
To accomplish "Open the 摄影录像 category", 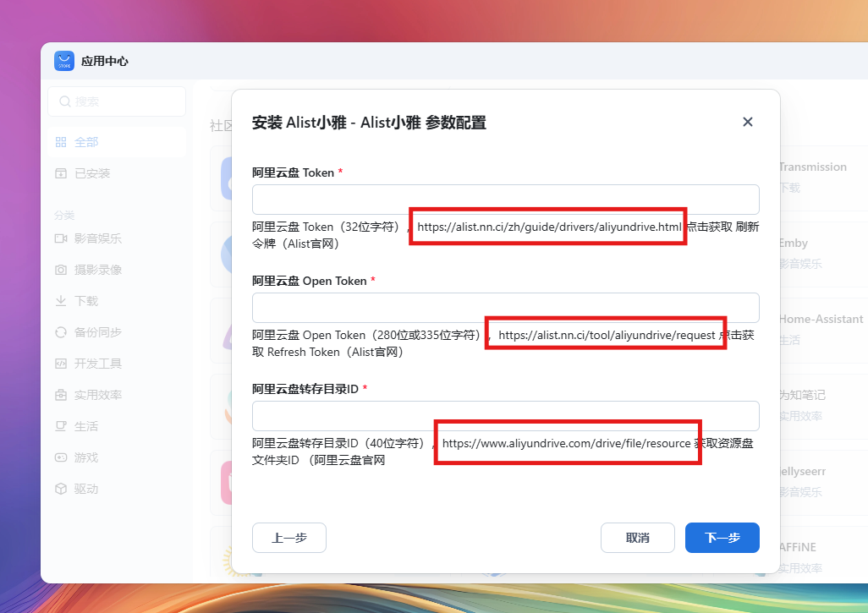I will click(x=117, y=270).
